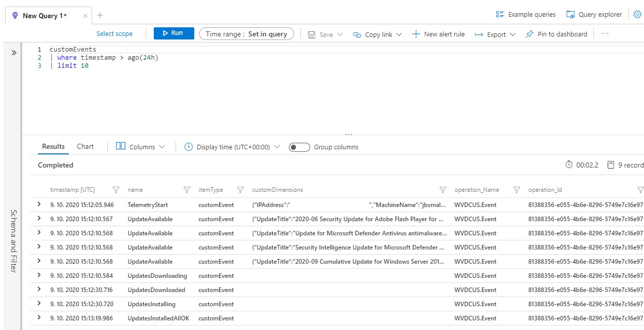This screenshot has width=644, height=330.
Task: Open Example queries
Action: tap(526, 15)
